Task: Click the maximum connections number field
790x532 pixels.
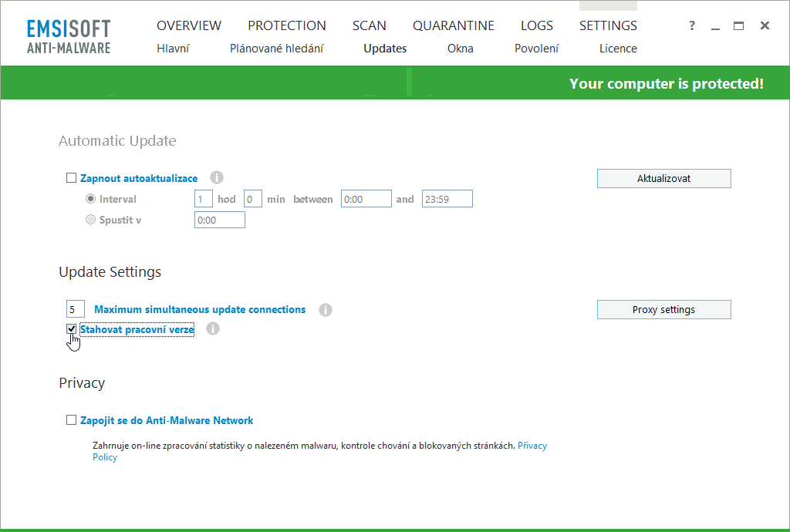Action: pyautogui.click(x=76, y=309)
